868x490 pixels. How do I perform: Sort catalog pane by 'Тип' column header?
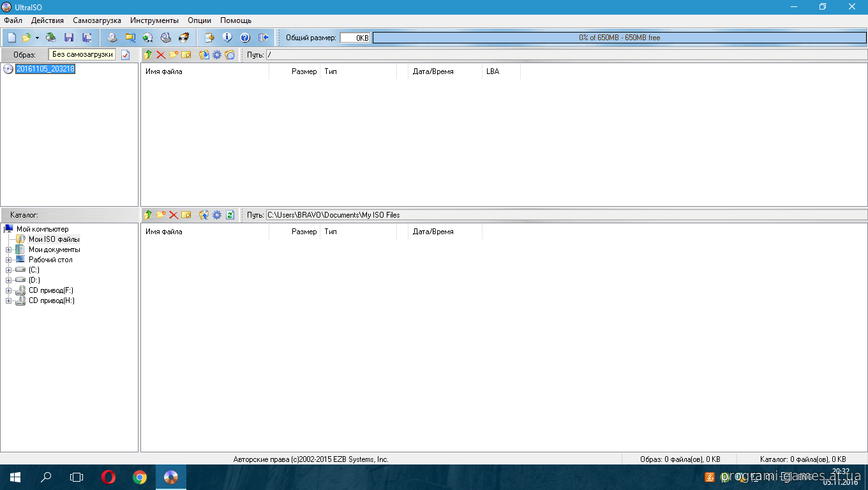click(x=358, y=232)
